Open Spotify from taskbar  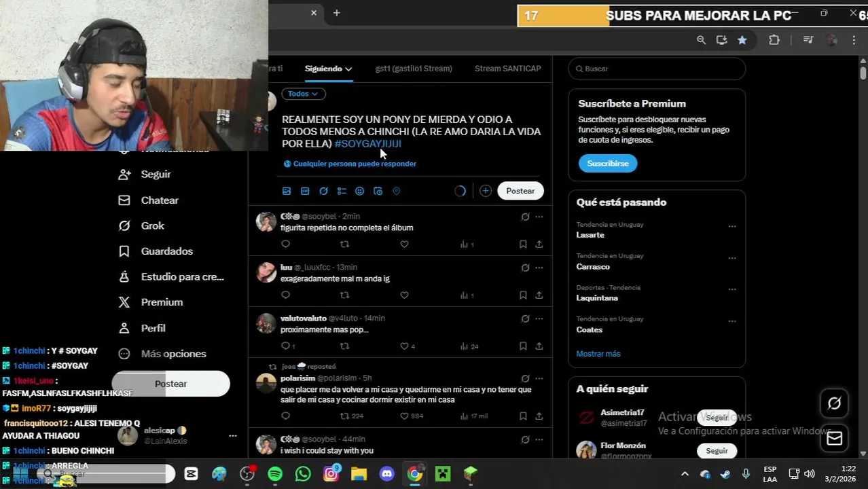(275, 473)
